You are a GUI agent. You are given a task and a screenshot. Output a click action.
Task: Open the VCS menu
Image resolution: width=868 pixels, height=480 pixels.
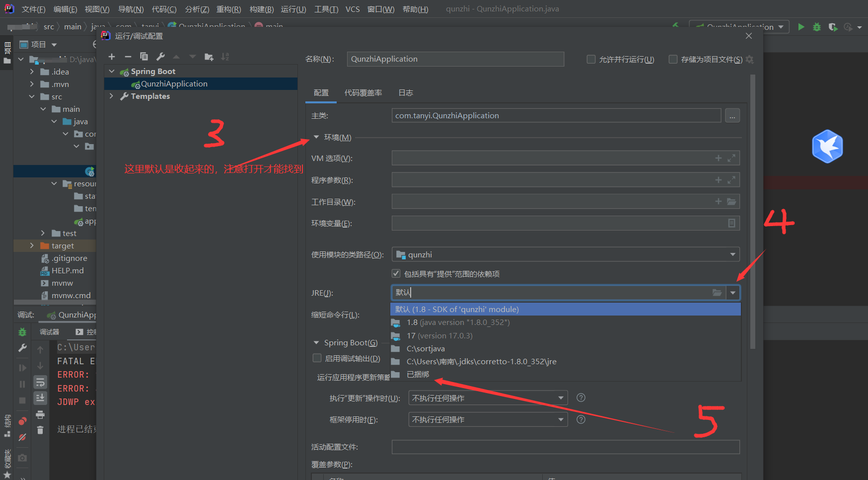(353, 9)
